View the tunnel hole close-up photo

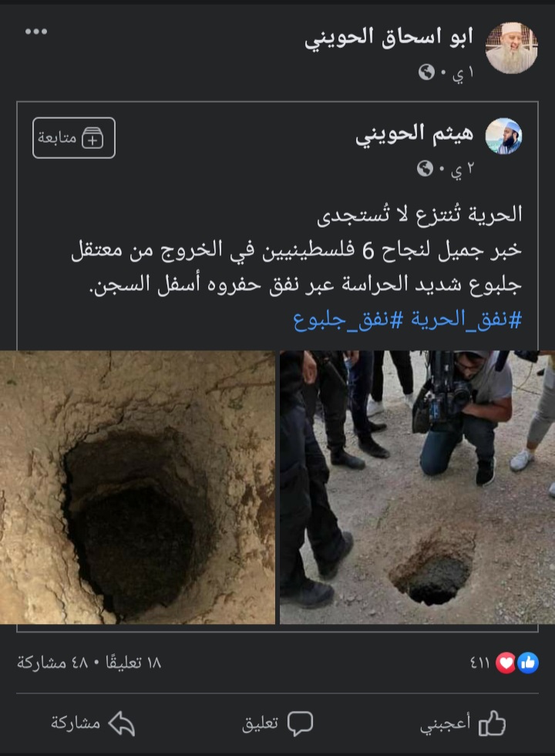pyautogui.click(x=137, y=488)
